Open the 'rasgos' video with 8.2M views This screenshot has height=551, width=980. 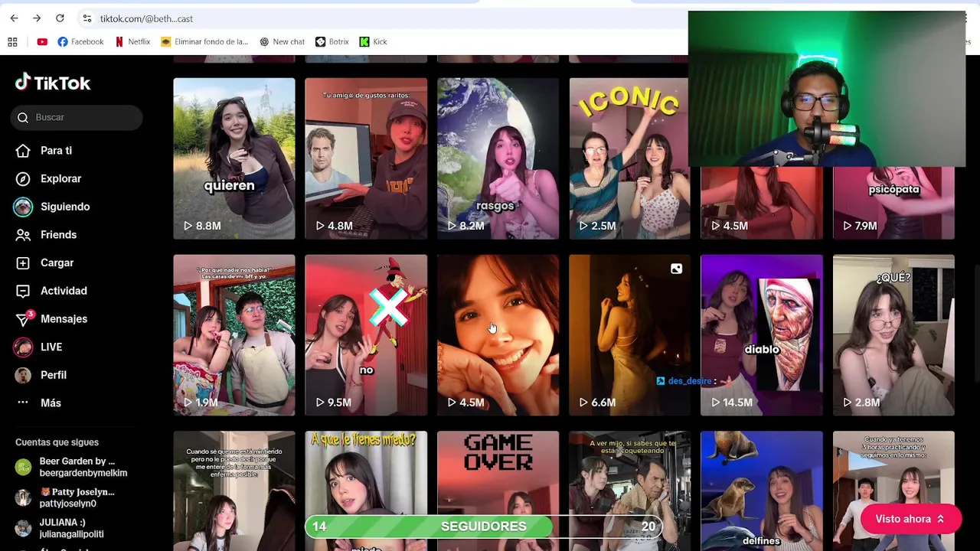click(x=498, y=158)
